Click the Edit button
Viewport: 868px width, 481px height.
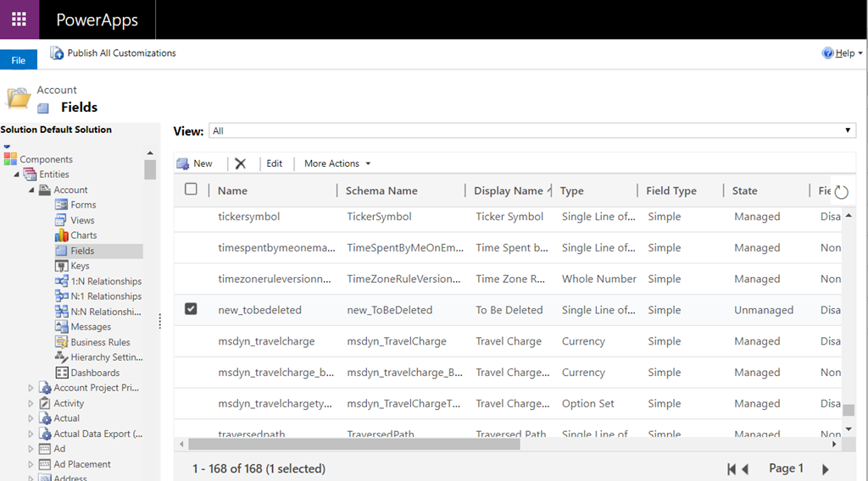pyautogui.click(x=274, y=163)
